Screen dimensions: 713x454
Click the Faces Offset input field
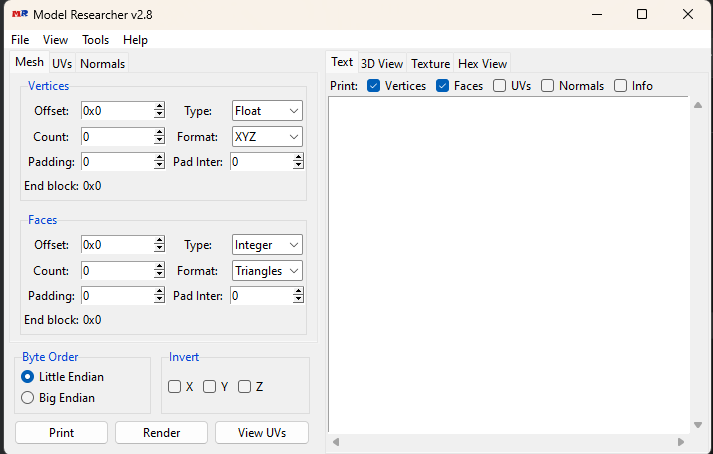[116, 245]
